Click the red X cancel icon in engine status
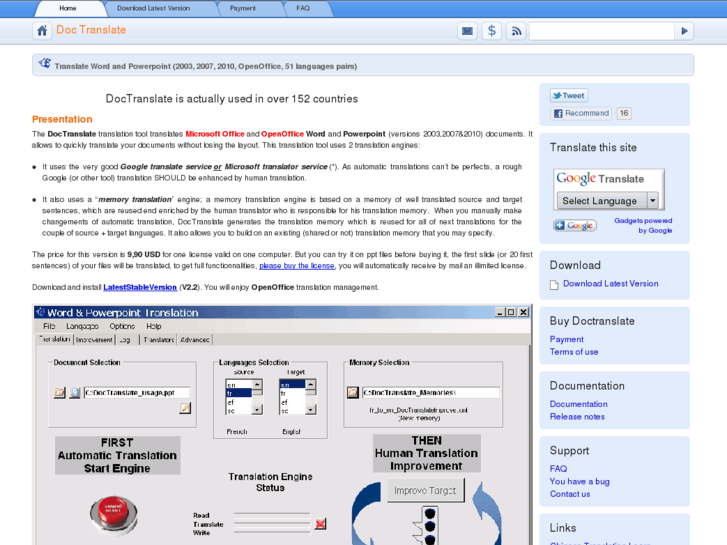The width and height of the screenshot is (727, 545). click(320, 524)
